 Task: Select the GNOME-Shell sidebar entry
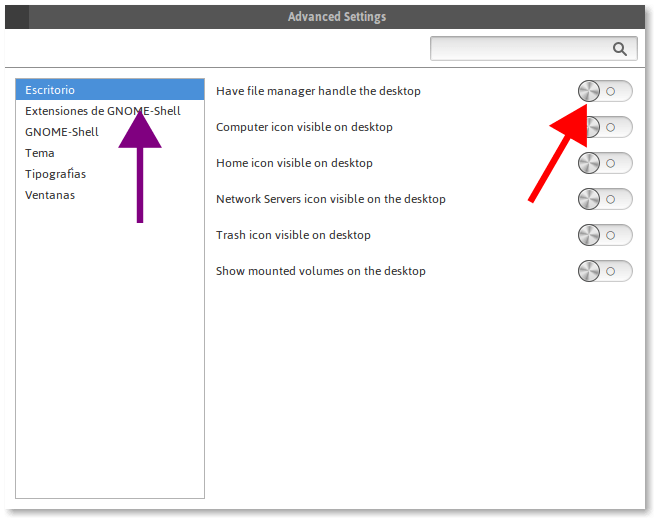click(x=62, y=132)
